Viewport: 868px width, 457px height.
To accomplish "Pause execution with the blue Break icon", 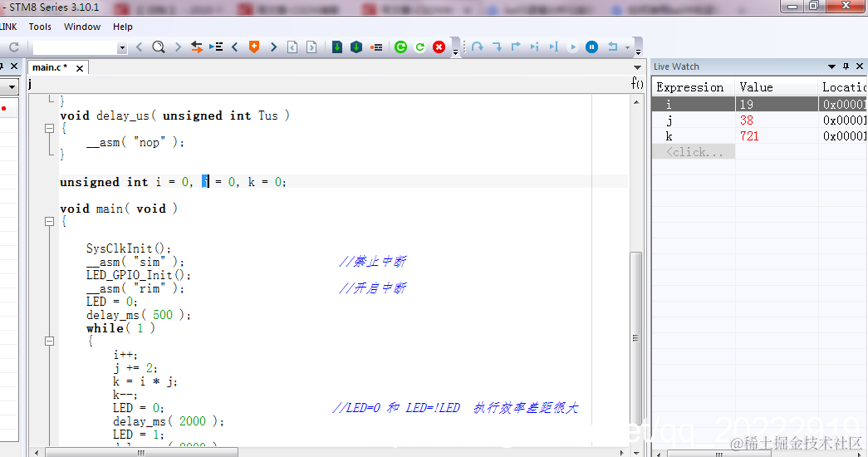I will (x=591, y=47).
